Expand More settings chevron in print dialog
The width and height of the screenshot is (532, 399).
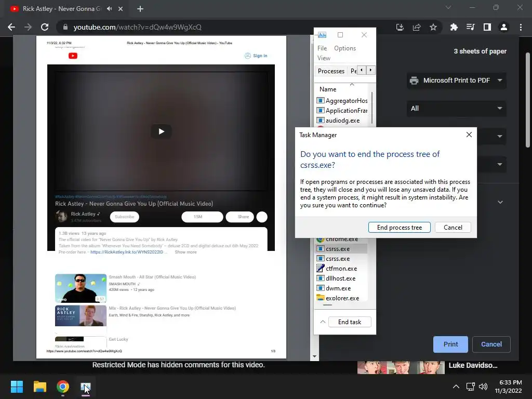click(500, 202)
